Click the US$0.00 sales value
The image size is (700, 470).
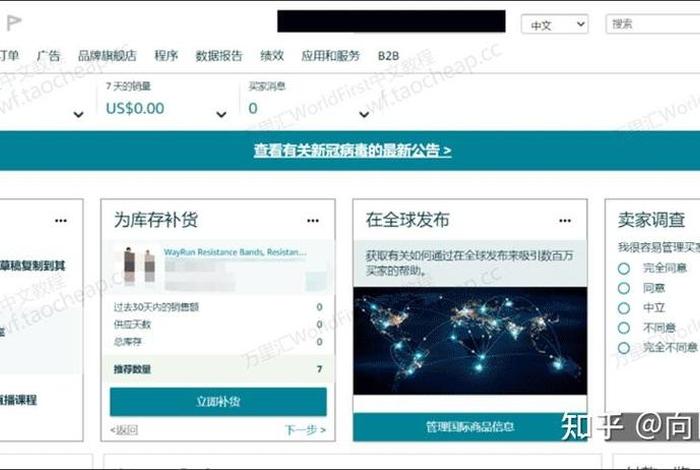coord(135,108)
